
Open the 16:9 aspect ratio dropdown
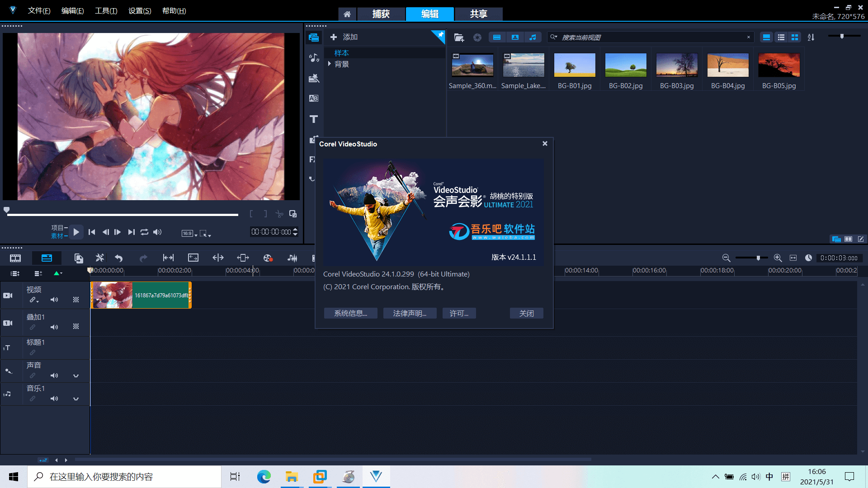tap(189, 233)
